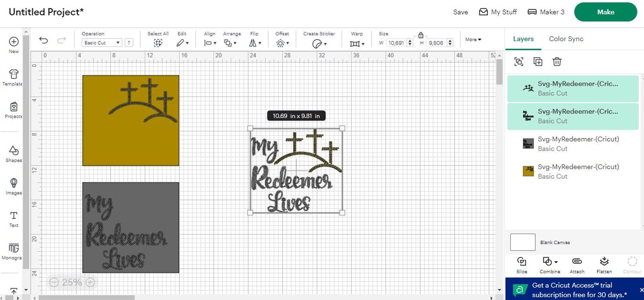Click the Upload icon in the sidebar

coord(13,291)
